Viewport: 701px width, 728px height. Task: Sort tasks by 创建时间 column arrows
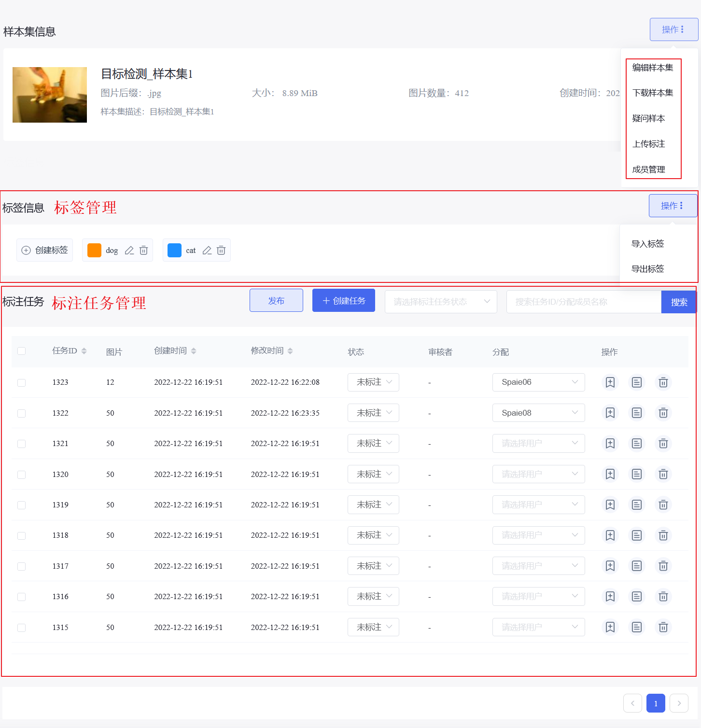[194, 351]
